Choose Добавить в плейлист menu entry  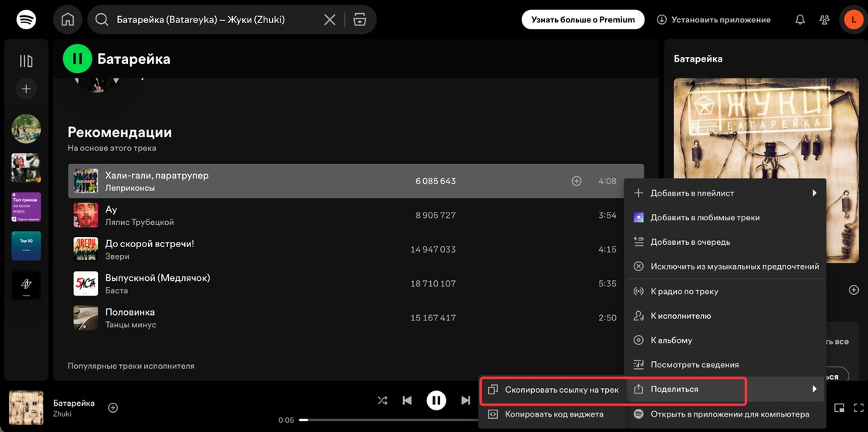point(725,193)
